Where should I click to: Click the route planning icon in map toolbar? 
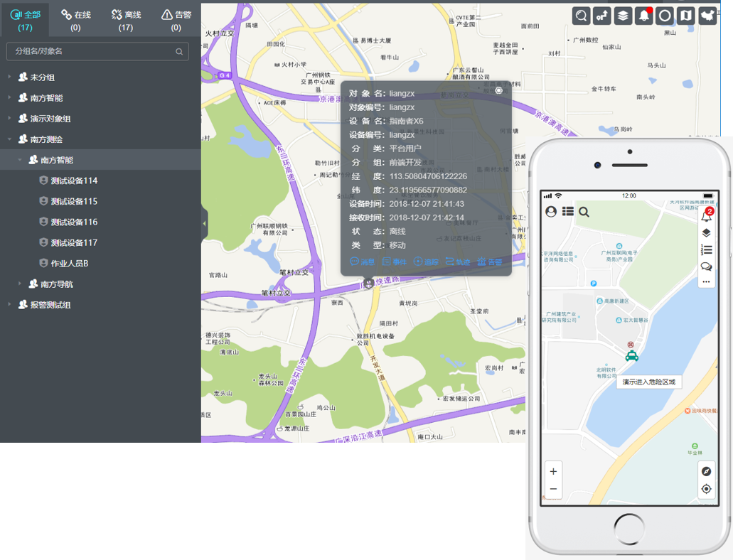[x=602, y=16]
